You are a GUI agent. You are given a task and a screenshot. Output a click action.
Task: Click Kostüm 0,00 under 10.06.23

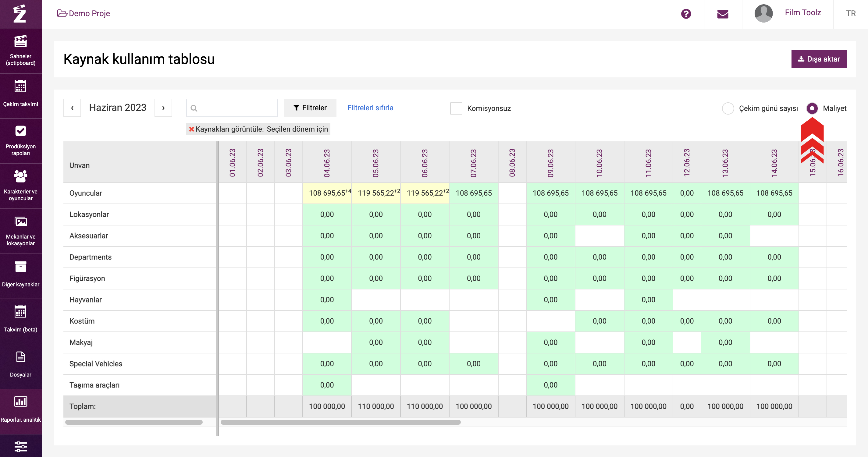click(599, 321)
